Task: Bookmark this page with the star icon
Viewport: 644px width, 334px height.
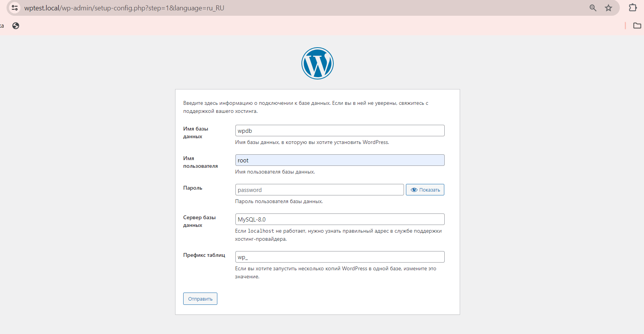Action: 608,8
